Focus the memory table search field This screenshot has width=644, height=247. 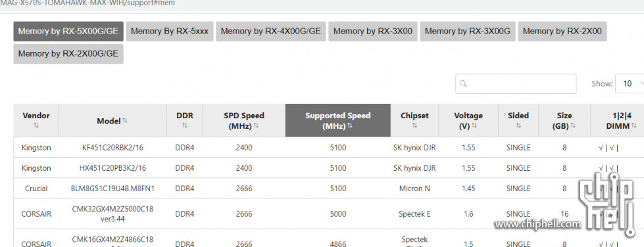[516, 83]
